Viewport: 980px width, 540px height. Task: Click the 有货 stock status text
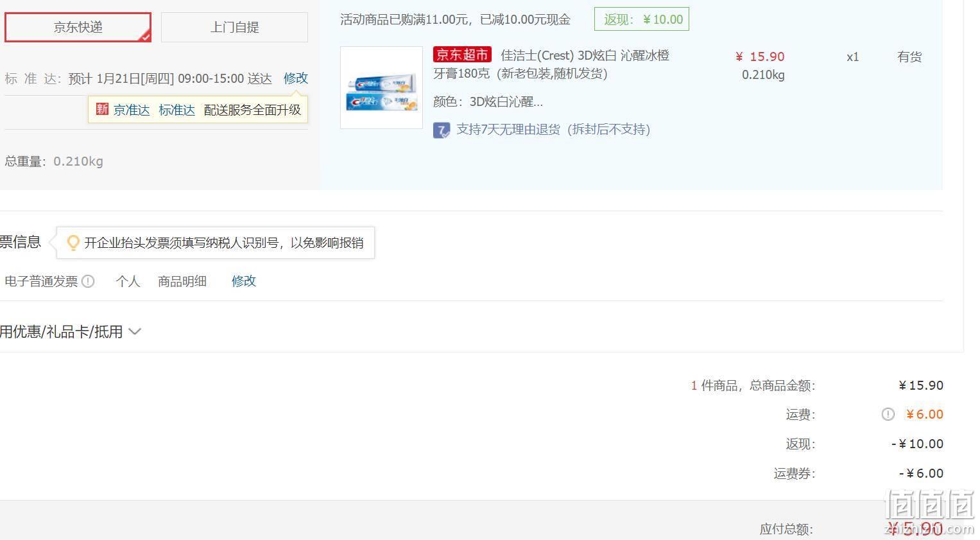pyautogui.click(x=909, y=57)
